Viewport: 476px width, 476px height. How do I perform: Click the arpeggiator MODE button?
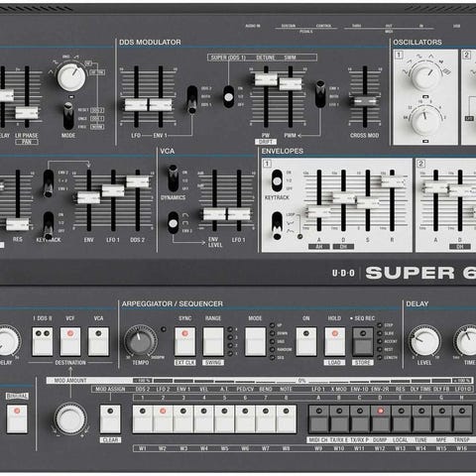point(255,342)
